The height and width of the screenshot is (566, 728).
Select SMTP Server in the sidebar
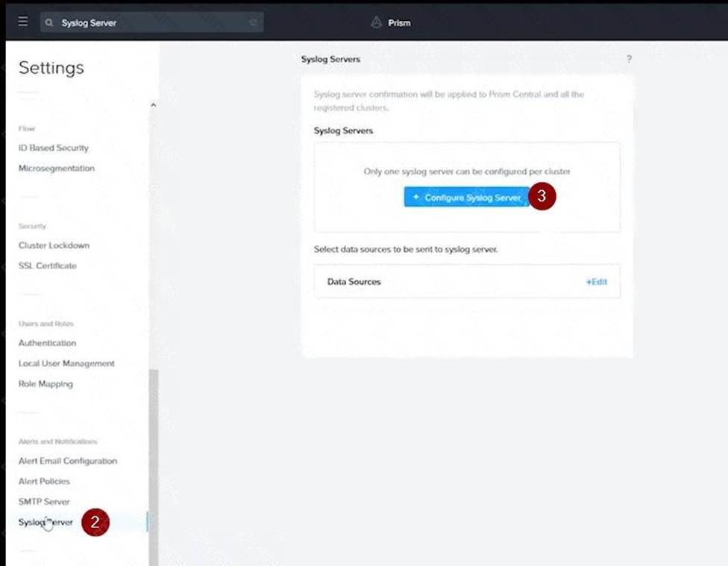coord(44,502)
